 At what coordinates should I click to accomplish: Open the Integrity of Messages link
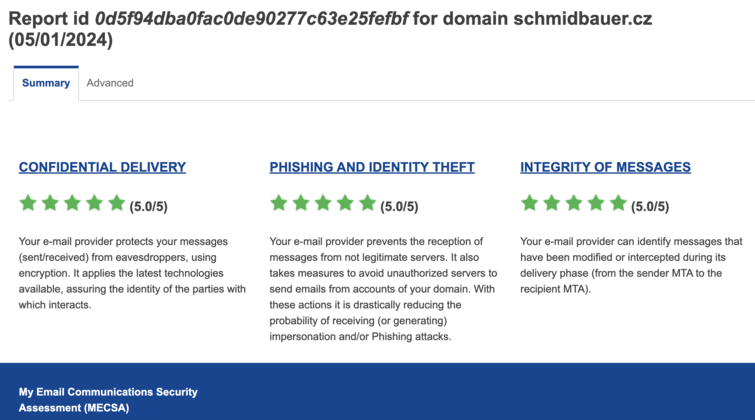point(605,167)
